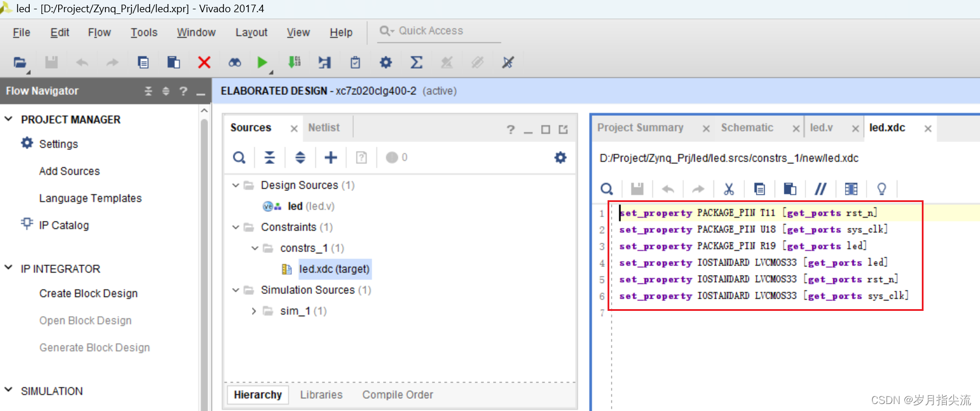Open Settings gear in main toolbar

tap(386, 62)
